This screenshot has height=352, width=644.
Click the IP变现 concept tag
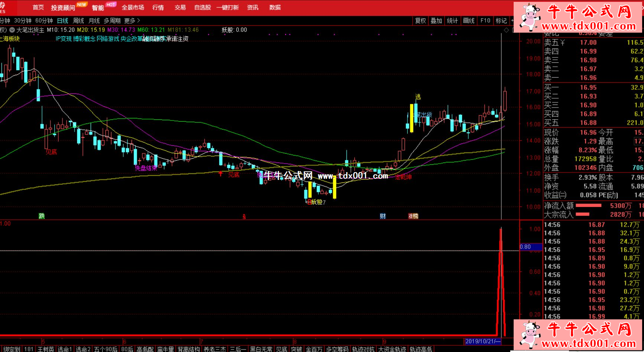(64, 39)
